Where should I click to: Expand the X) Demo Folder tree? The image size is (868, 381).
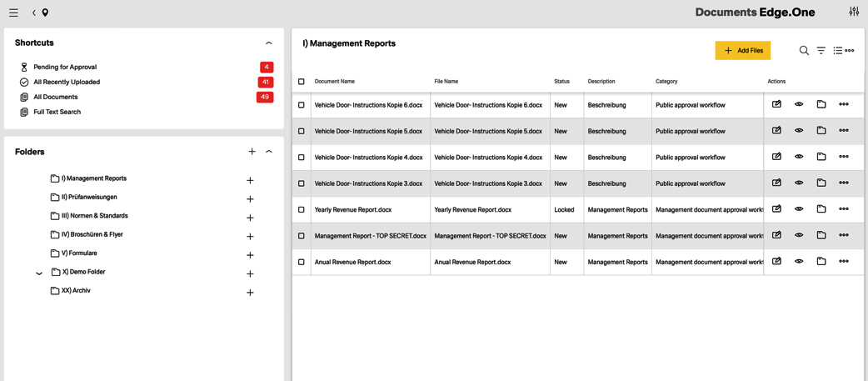39,273
